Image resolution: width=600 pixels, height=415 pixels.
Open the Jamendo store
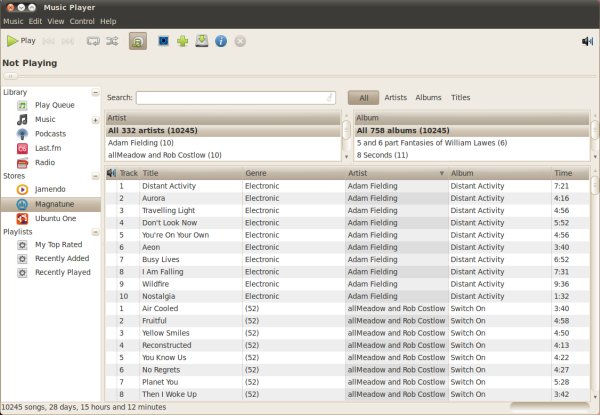tap(50, 188)
